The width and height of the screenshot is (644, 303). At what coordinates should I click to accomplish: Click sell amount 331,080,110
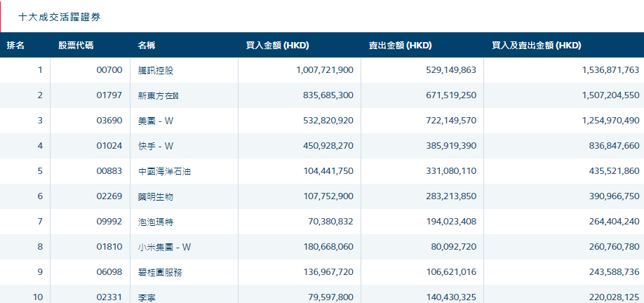(451, 171)
